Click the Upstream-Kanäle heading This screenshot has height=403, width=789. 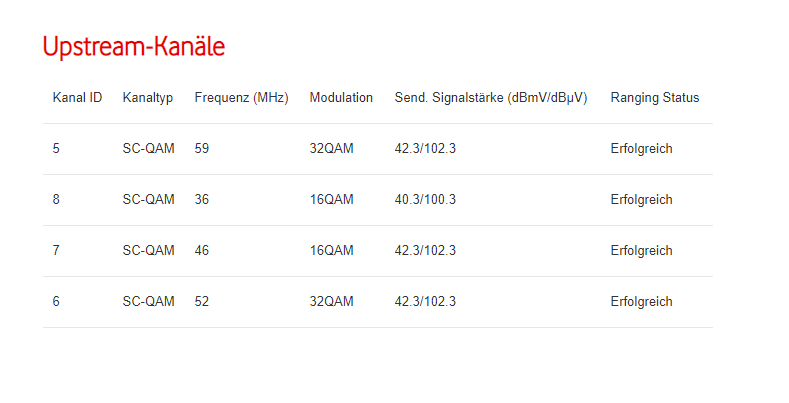pos(133,47)
